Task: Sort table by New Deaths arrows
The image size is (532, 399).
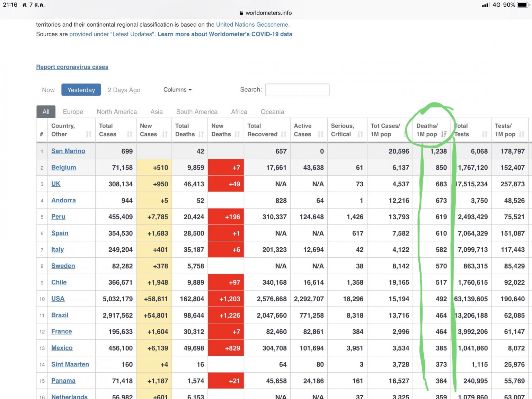Action: 237,134
